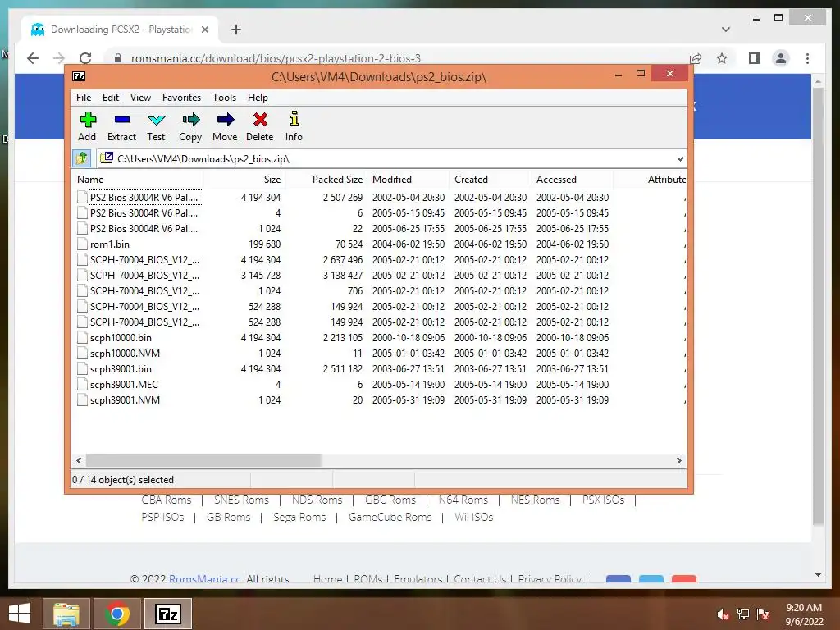Click the muted volume tray icon
The height and width of the screenshot is (630, 840).
point(723,614)
